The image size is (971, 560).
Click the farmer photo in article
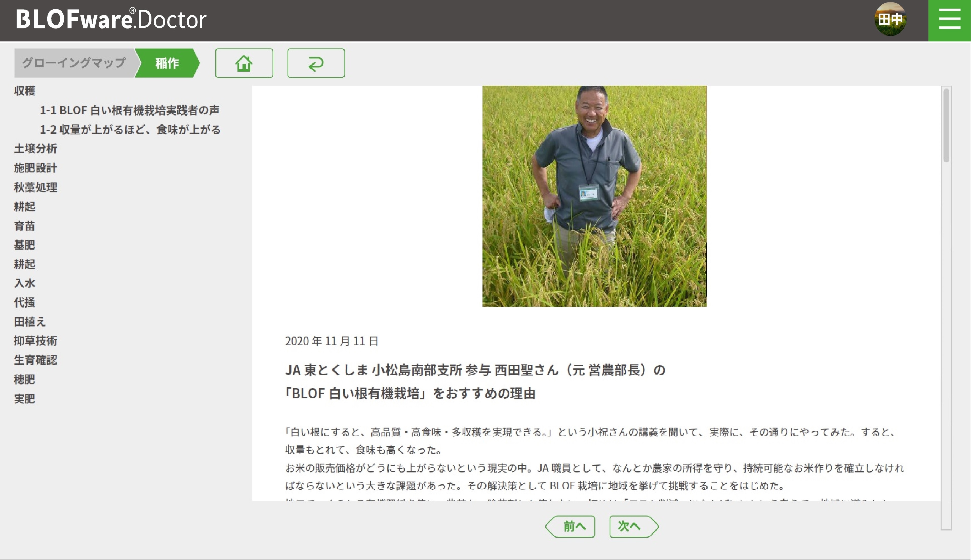[594, 196]
